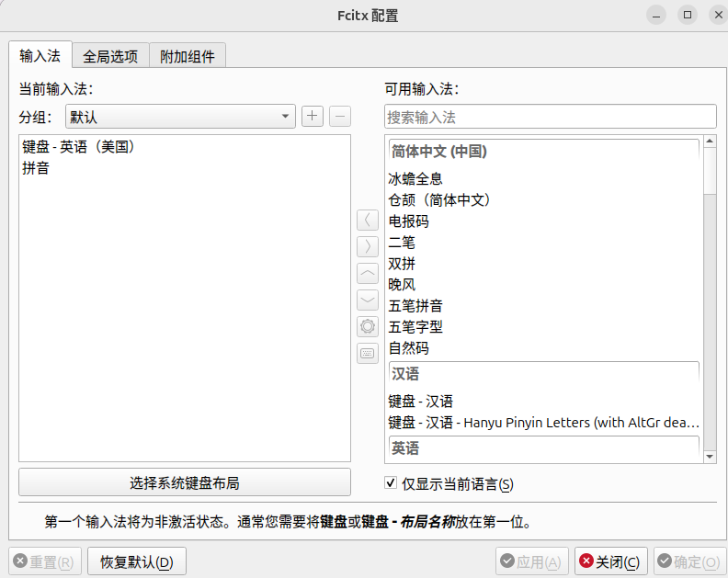Open the 分组 默认 dropdown

(180, 116)
